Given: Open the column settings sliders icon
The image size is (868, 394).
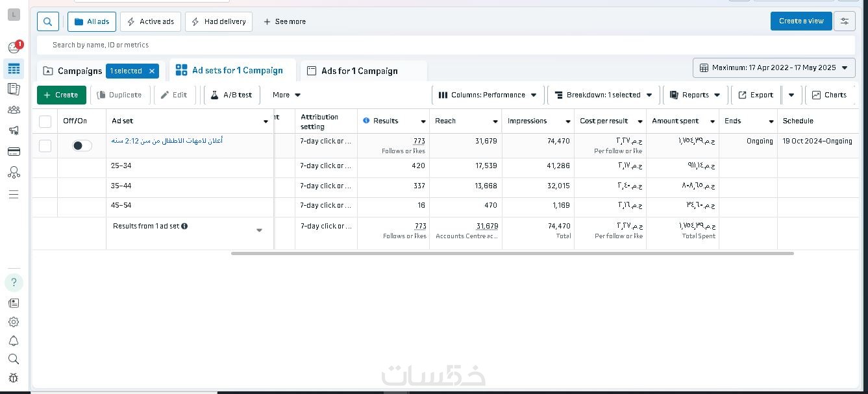Looking at the screenshot, I should click(844, 21).
